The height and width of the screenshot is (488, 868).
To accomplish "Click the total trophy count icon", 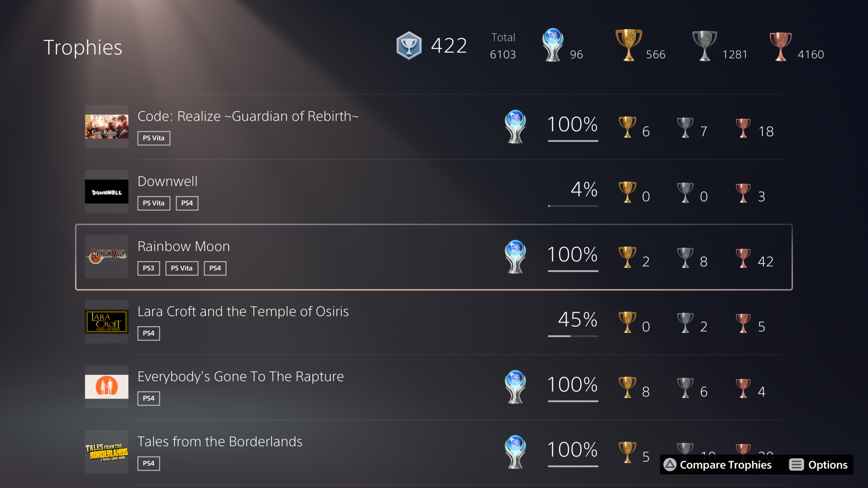I will click(x=408, y=46).
